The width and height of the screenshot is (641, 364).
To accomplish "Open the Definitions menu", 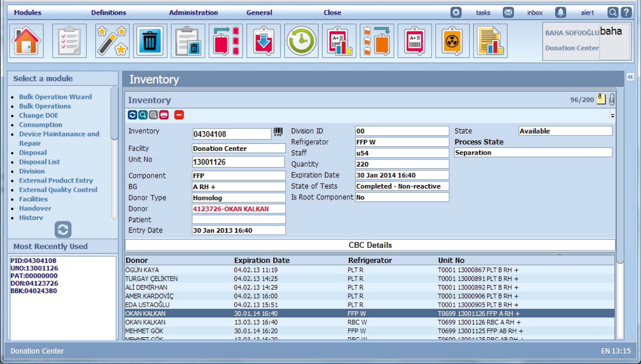I will (108, 13).
